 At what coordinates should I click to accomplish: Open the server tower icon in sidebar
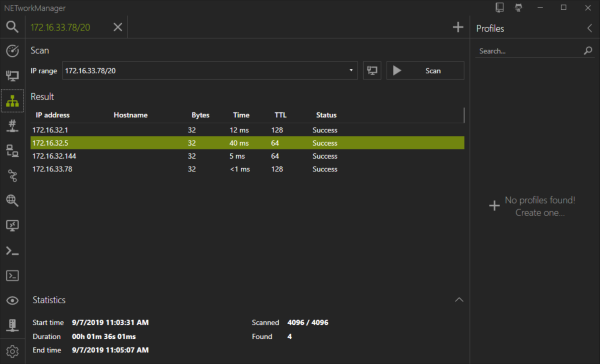pos(12,325)
